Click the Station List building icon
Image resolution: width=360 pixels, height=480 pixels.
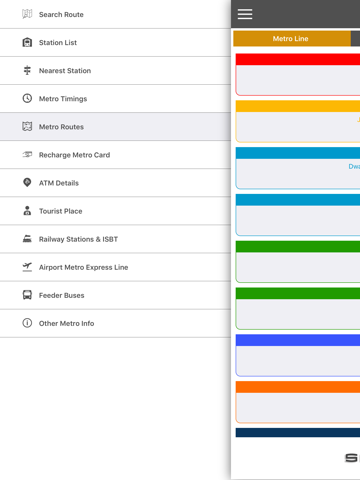pyautogui.click(x=27, y=42)
